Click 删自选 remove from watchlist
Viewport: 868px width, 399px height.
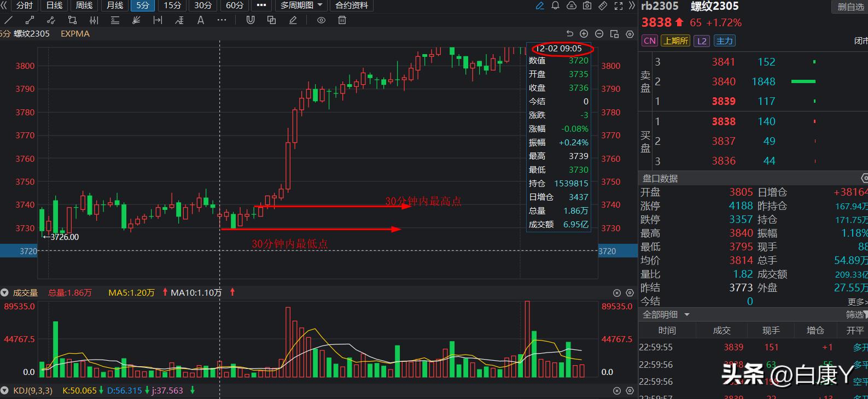tap(850, 7)
